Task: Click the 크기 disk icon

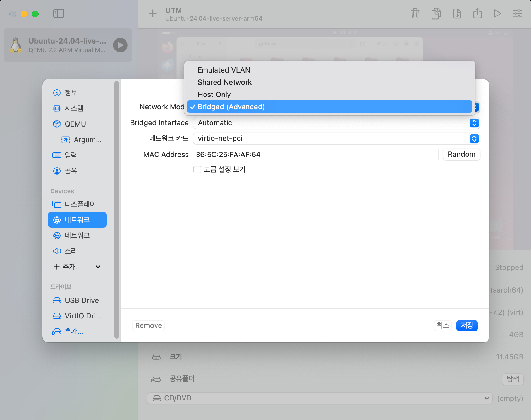Action: [x=156, y=357]
